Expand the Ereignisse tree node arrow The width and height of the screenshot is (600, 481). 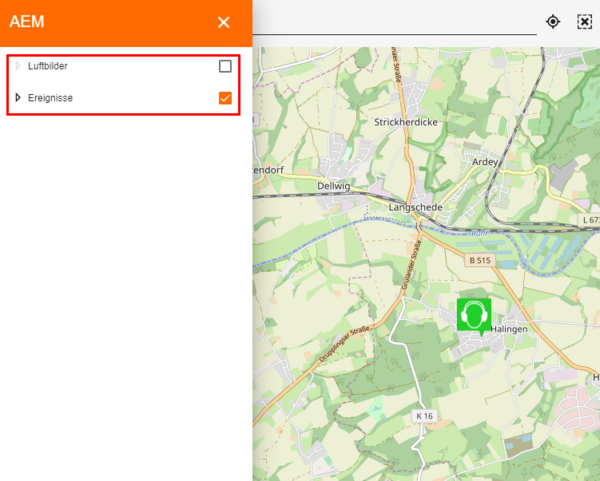click(18, 98)
